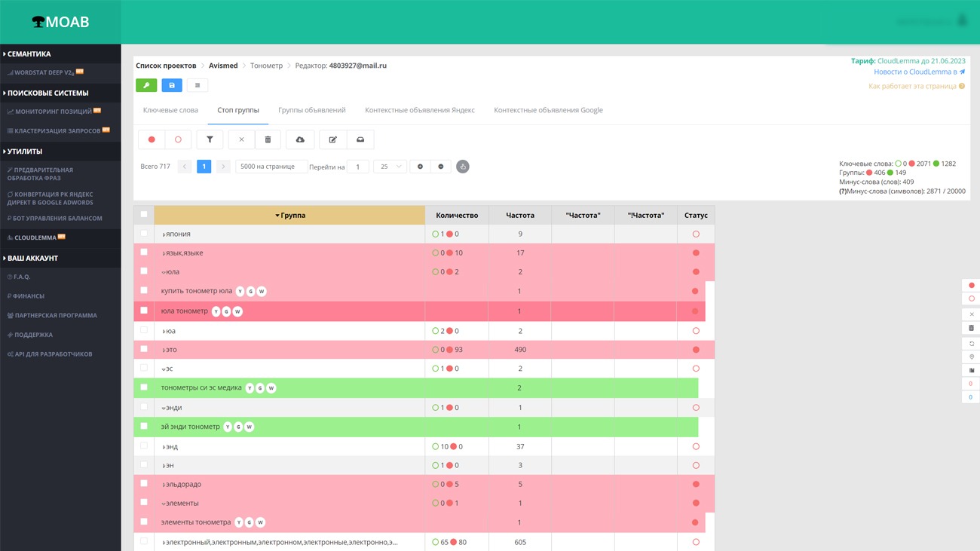Click the inbox tray icon in toolbar

tap(360, 139)
